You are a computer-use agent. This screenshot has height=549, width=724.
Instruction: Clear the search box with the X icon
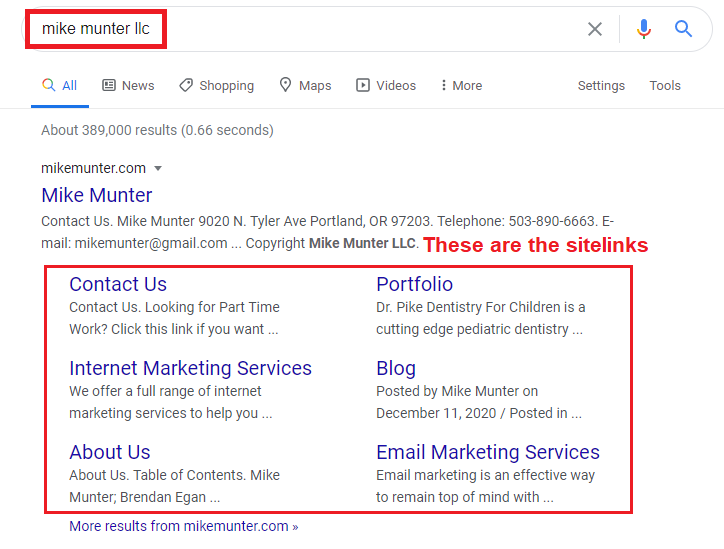(x=595, y=29)
